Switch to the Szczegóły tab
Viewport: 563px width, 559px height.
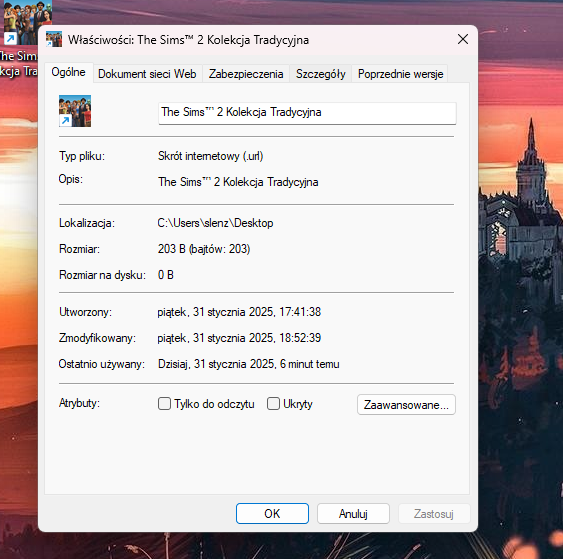pos(321,74)
